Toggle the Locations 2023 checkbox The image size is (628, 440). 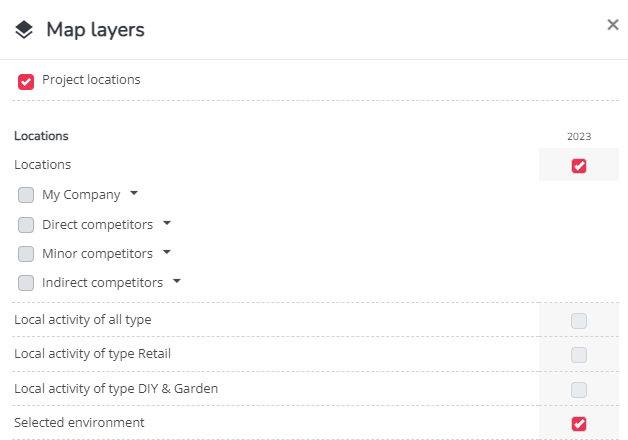pyautogui.click(x=579, y=166)
